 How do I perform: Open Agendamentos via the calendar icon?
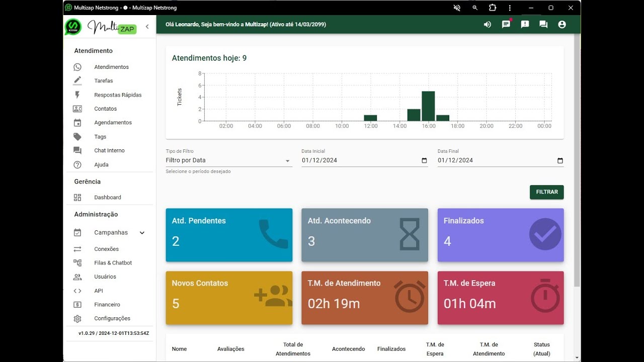77,123
